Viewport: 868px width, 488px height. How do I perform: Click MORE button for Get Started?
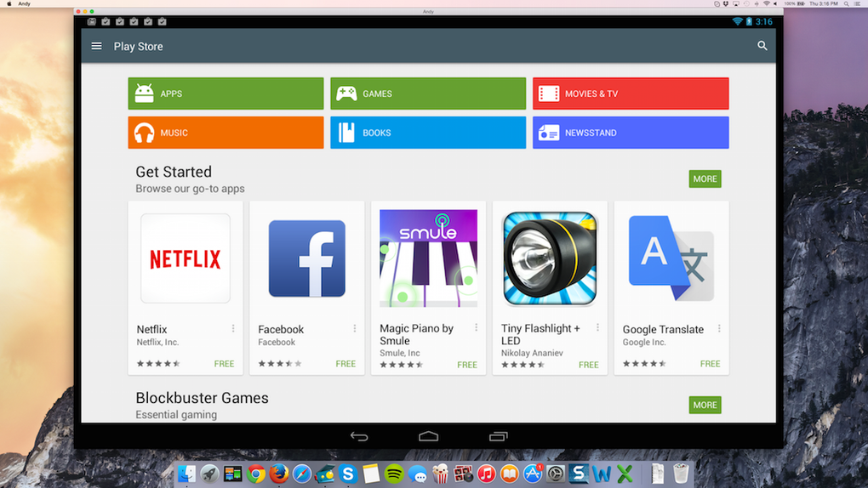pyautogui.click(x=705, y=179)
